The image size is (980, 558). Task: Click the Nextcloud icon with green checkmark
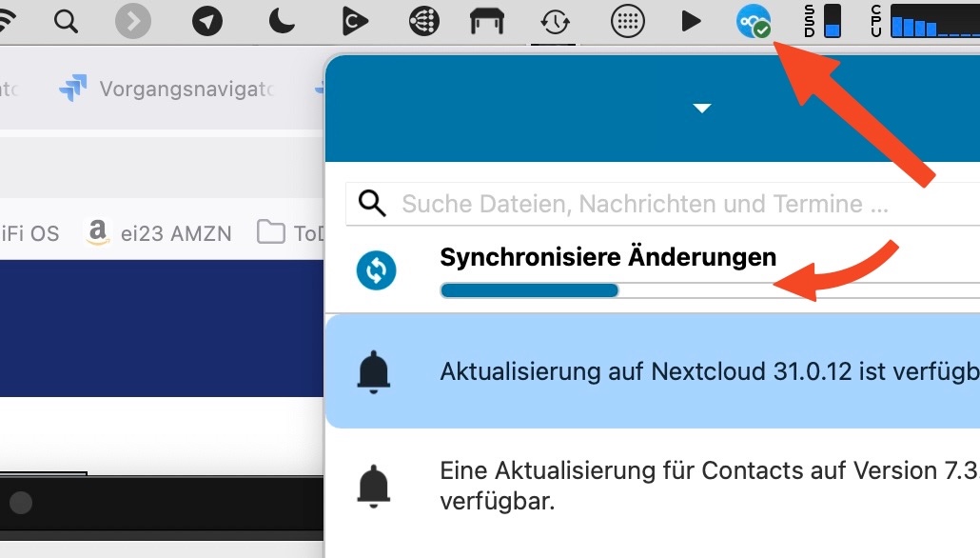pos(754,21)
